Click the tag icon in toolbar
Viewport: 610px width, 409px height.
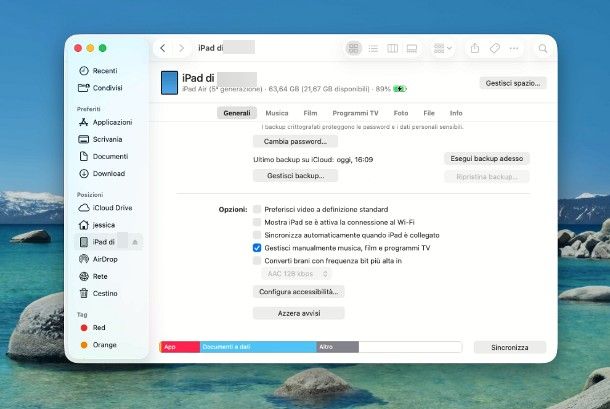tap(494, 48)
